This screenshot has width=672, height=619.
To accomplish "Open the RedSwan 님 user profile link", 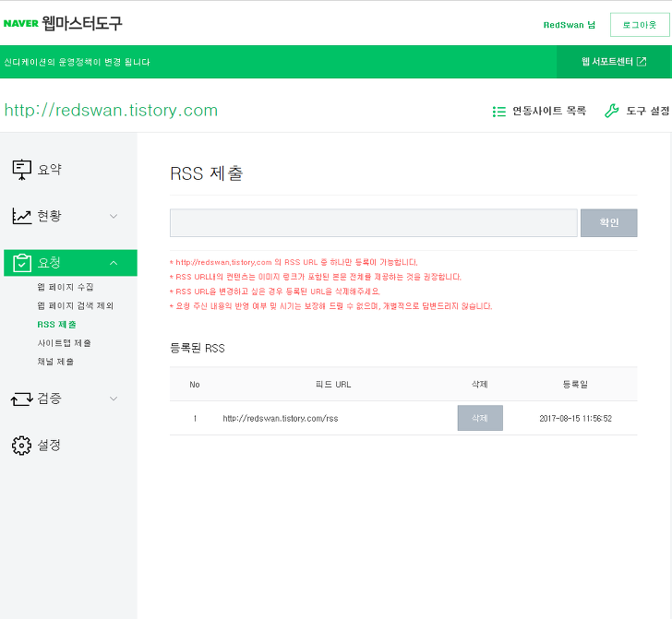I will 570,25.
